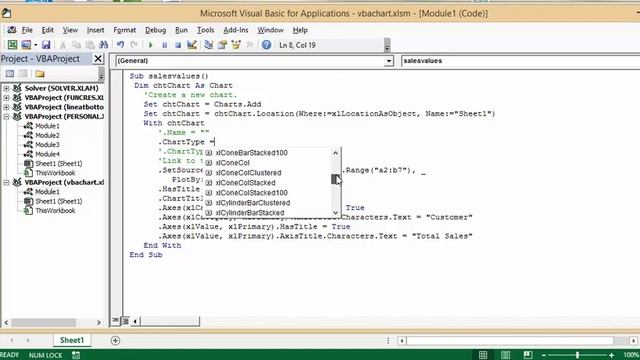Image resolution: width=640 pixels, height=360 pixels.
Task: Expand the Solver (SOLVER.XLAM) project node
Action: 7,88
